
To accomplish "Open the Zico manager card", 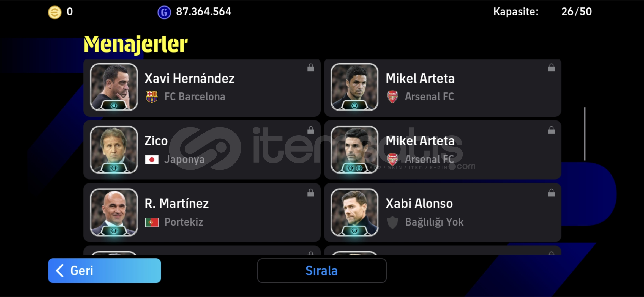I will [202, 150].
